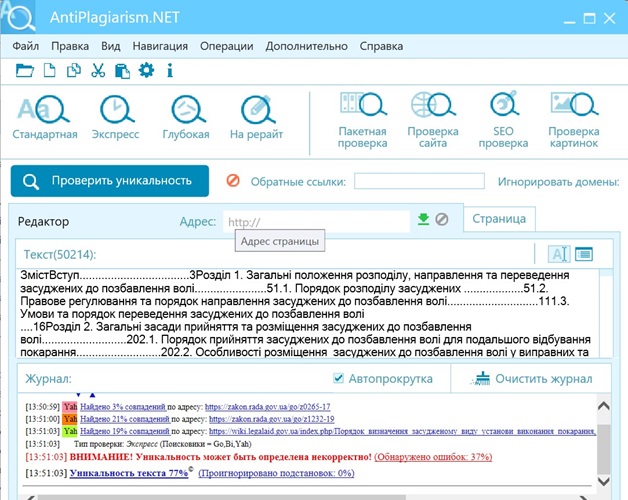Viewport: 628px width, 500px height.
Task: Click the ВНИМАНИЕ! warning text in the log
Action: (x=220, y=457)
